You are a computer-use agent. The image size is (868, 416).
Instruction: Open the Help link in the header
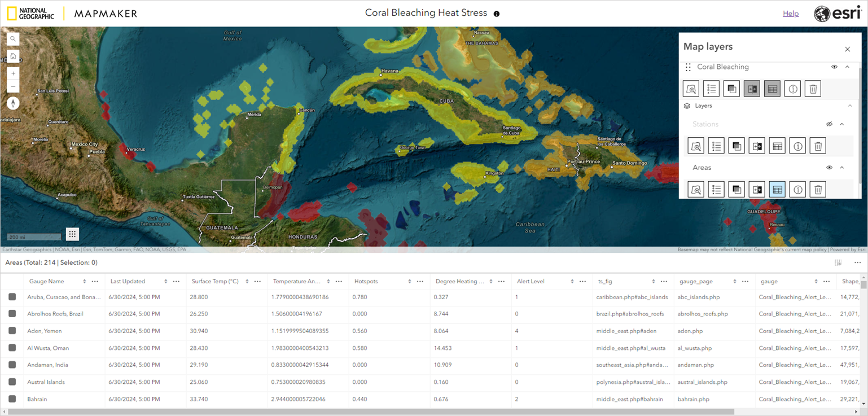(x=790, y=13)
